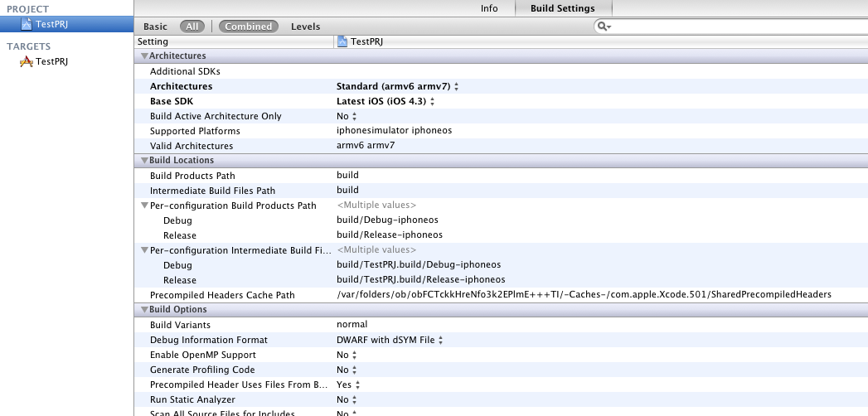Click the SharedPrecompiledHeaders path value

coord(584,295)
